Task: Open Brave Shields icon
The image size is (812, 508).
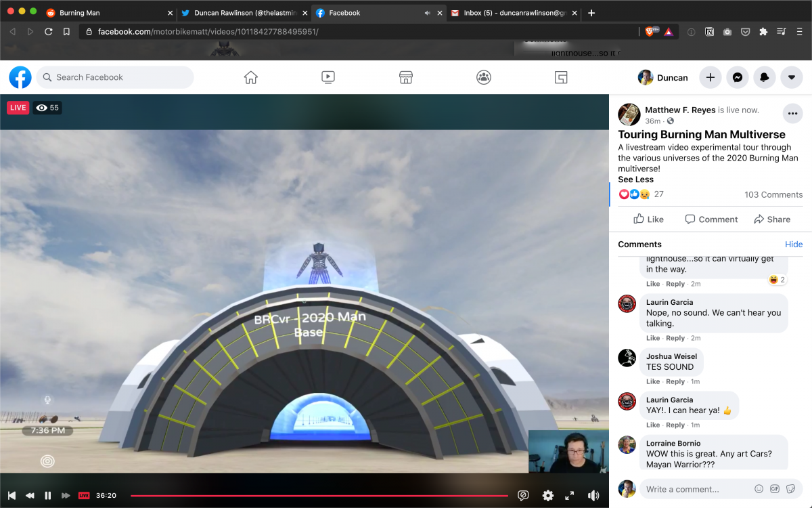Action: 650,31
